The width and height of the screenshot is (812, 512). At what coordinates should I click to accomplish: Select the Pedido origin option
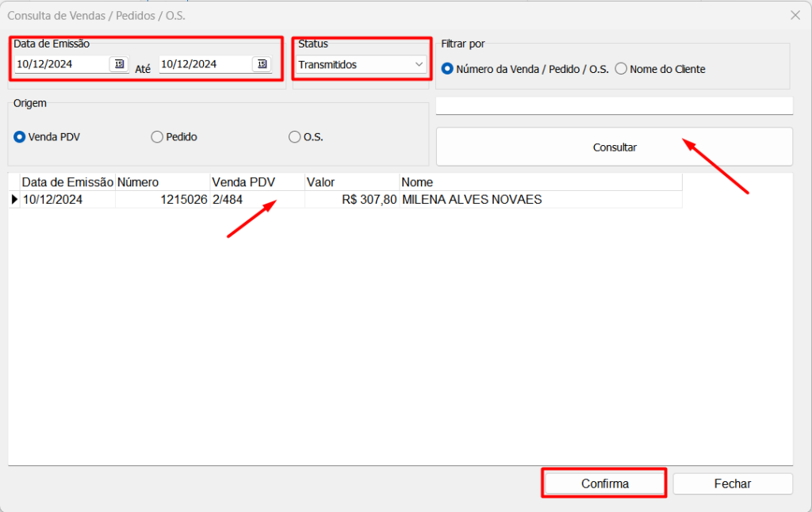pyautogui.click(x=157, y=137)
